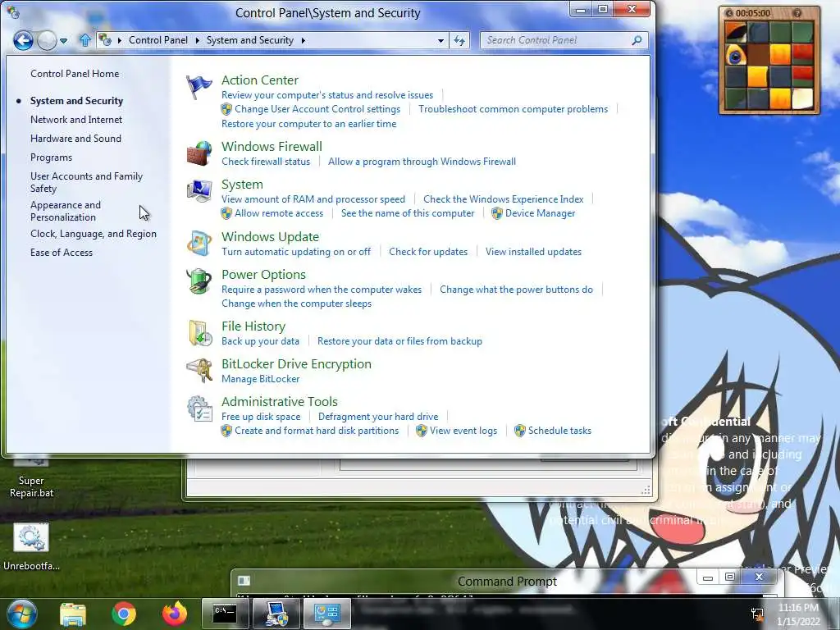The height and width of the screenshot is (630, 840).
Task: Click the puzzle gadget help icon
Action: [797, 13]
